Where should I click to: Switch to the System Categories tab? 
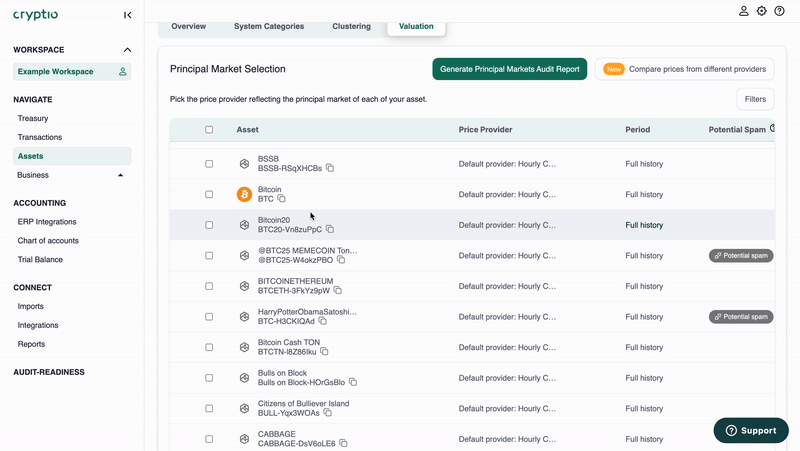coord(269,27)
